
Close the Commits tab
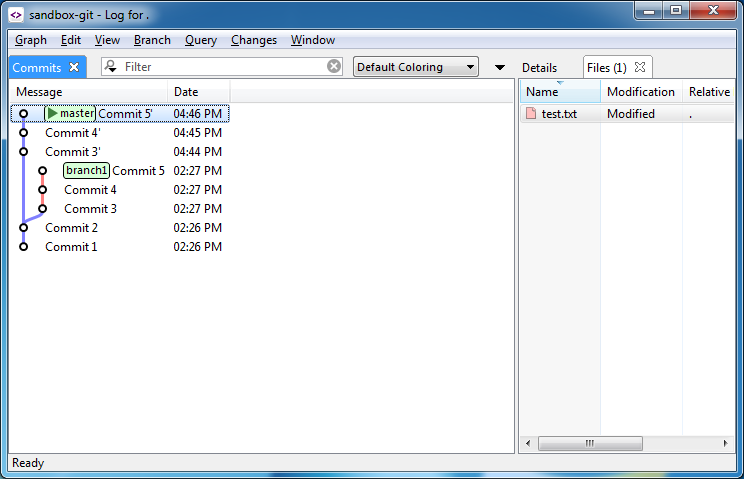74,68
